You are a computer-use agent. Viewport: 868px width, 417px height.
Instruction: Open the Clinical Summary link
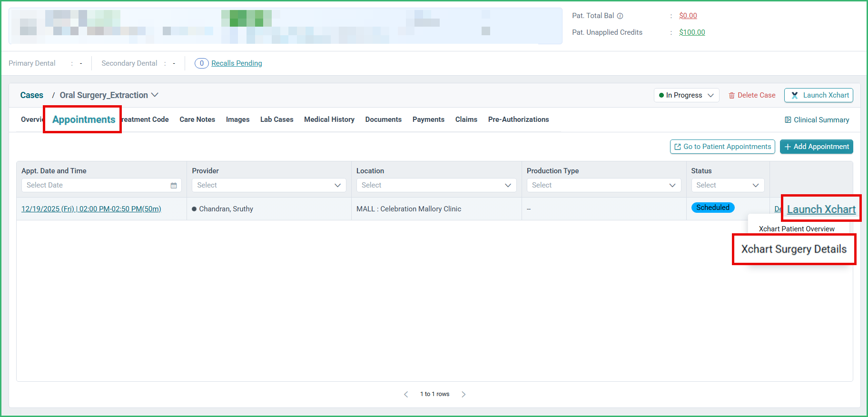click(x=817, y=120)
